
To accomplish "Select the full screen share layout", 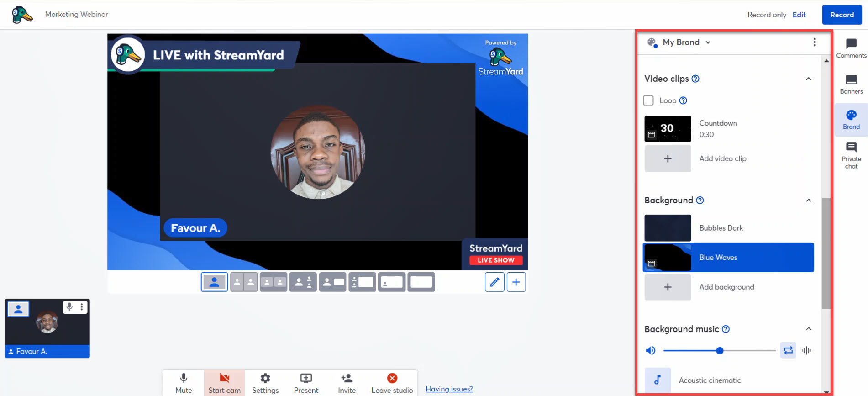I will click(421, 282).
